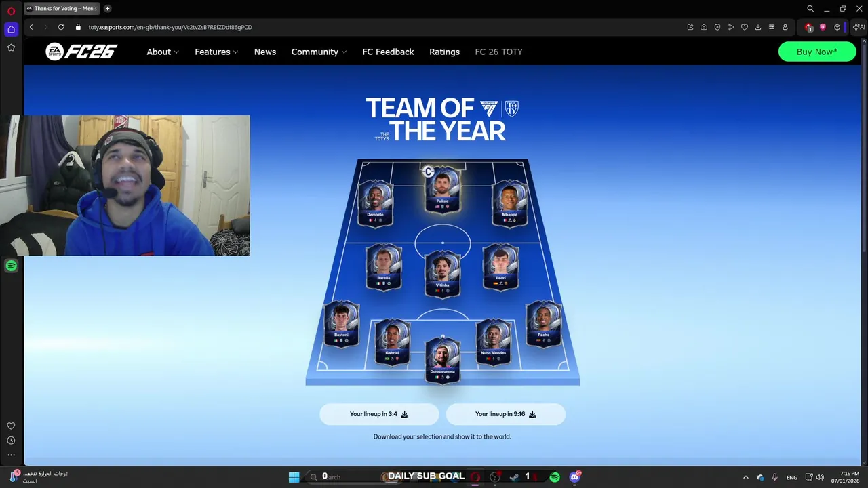868x488 pixels.
Task: Show hidden system tray icons
Action: (x=746, y=477)
